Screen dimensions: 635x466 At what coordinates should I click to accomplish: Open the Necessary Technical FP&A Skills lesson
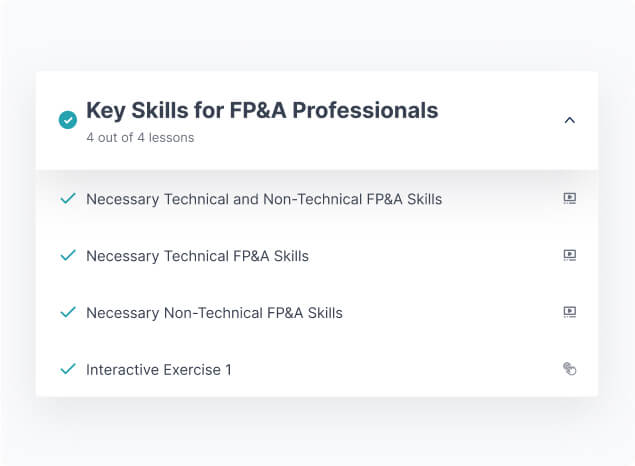[197, 256]
